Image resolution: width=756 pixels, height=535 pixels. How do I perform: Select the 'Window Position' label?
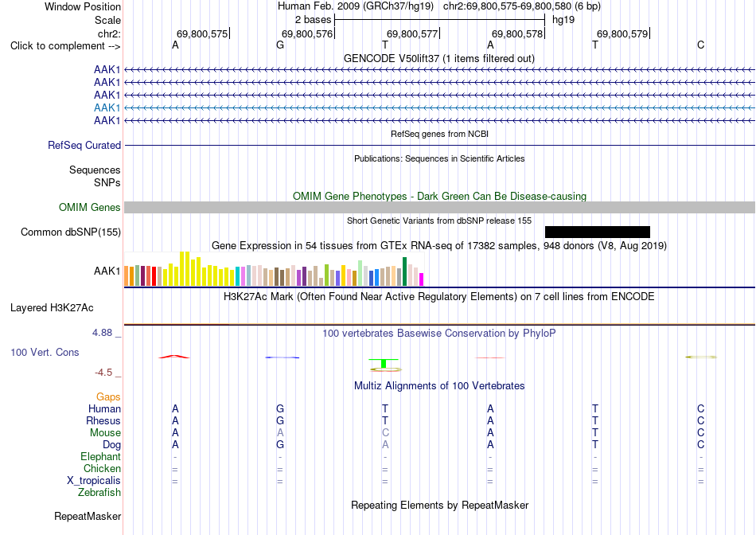tap(83, 6)
